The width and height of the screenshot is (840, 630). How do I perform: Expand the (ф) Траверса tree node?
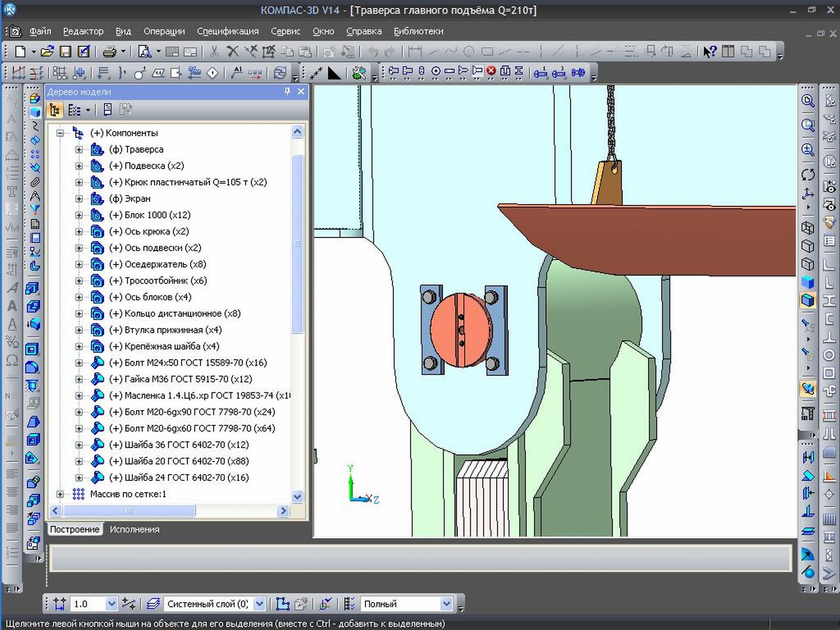click(x=79, y=150)
